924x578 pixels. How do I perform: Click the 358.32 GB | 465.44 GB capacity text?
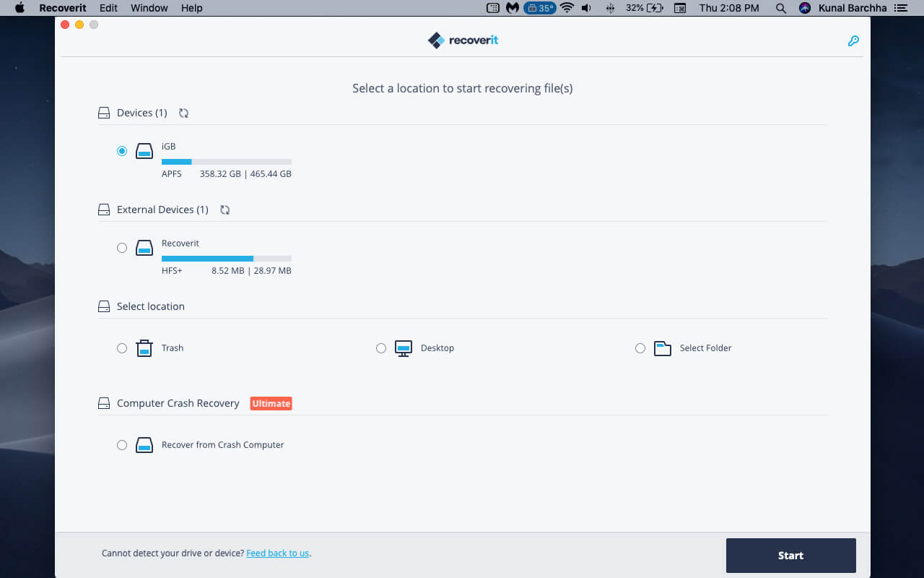pos(245,174)
